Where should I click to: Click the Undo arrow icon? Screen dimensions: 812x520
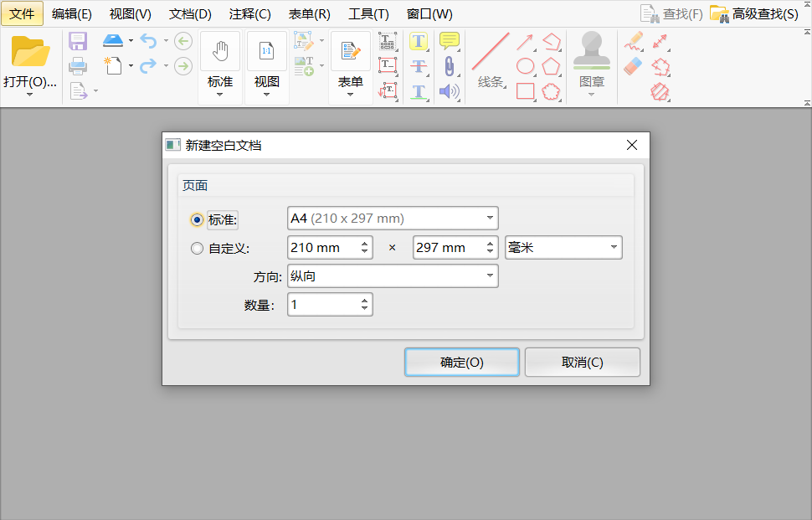(x=148, y=40)
